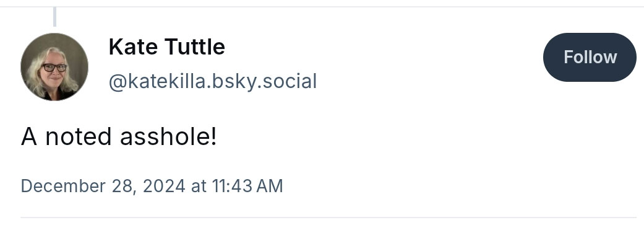Click the "@" symbol of the handle

point(118,82)
